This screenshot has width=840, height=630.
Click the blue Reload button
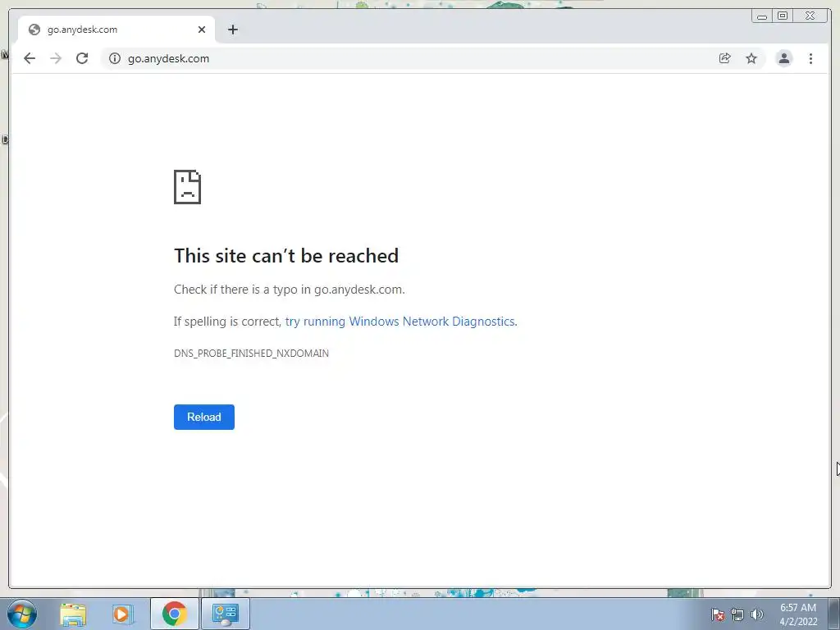tap(204, 417)
